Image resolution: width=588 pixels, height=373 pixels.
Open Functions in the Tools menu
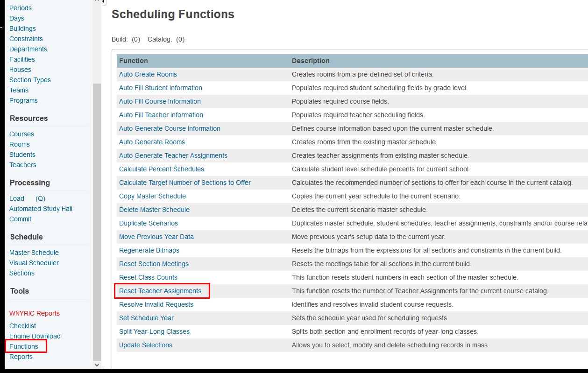click(24, 346)
